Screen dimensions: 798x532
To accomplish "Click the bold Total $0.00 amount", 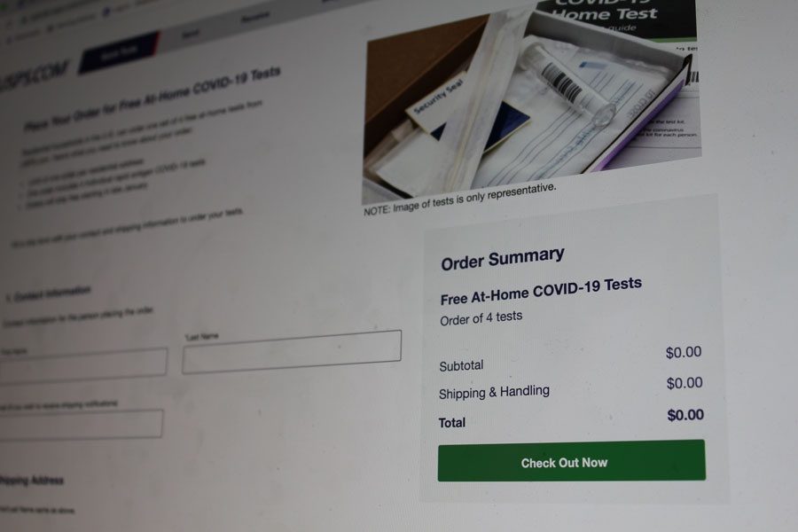I will [x=685, y=415].
